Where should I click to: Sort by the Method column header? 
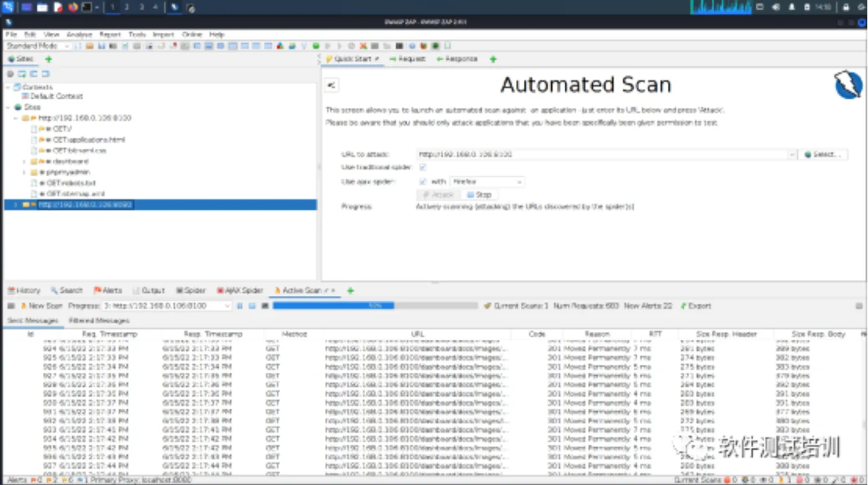click(294, 334)
